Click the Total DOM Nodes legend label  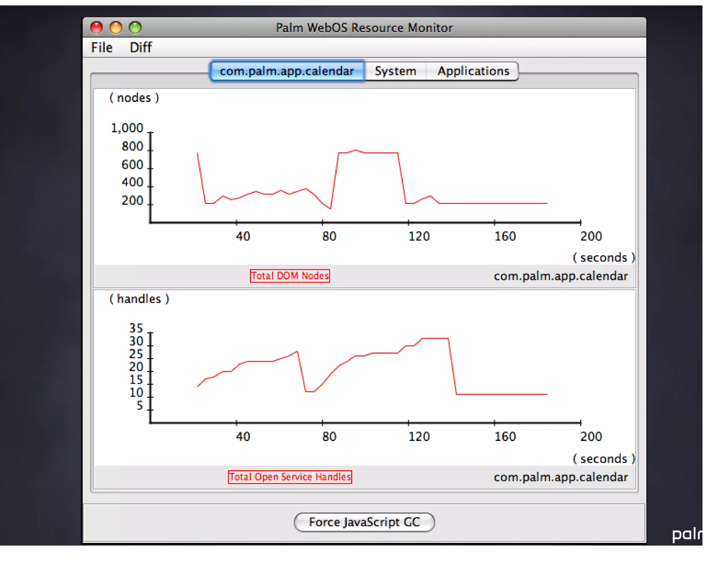pyautogui.click(x=290, y=276)
